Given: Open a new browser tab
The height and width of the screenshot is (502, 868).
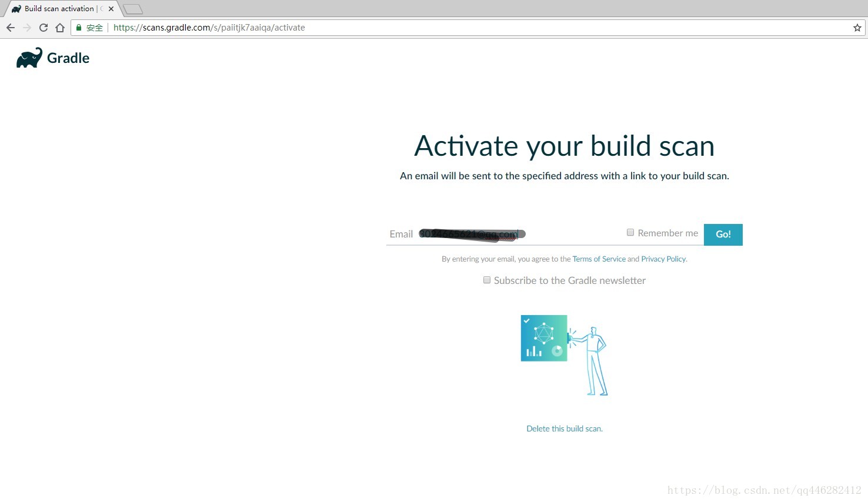Looking at the screenshot, I should coord(133,9).
